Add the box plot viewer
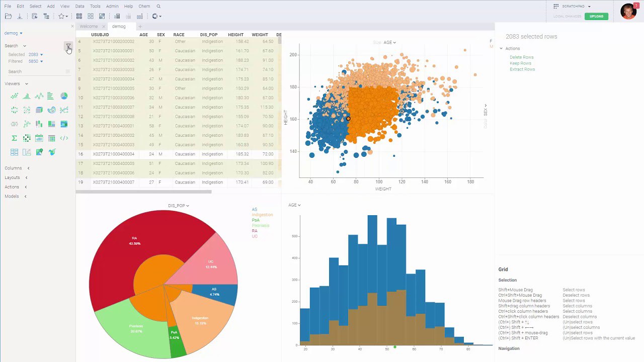The height and width of the screenshot is (362, 644). 39,124
